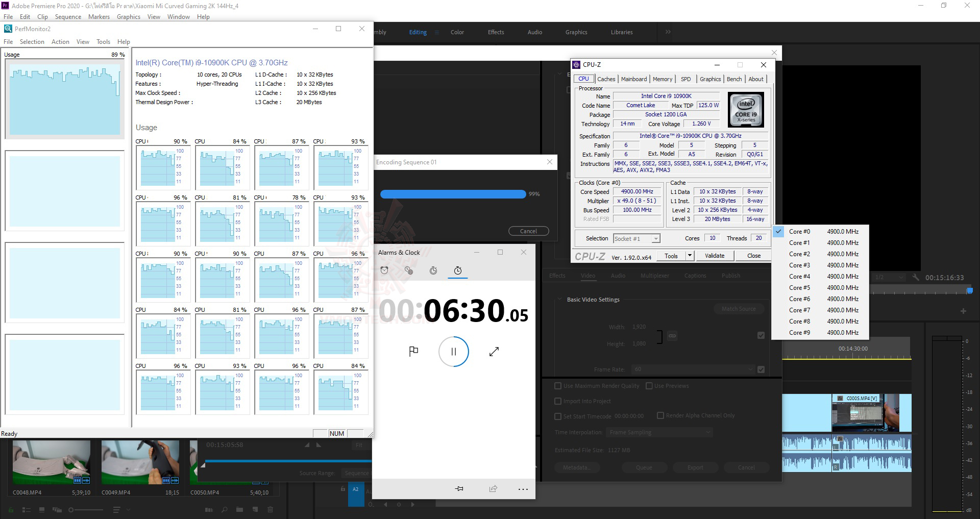Click the encoding progress bar at 99%
Screen dimensions: 980x519
[x=453, y=194]
